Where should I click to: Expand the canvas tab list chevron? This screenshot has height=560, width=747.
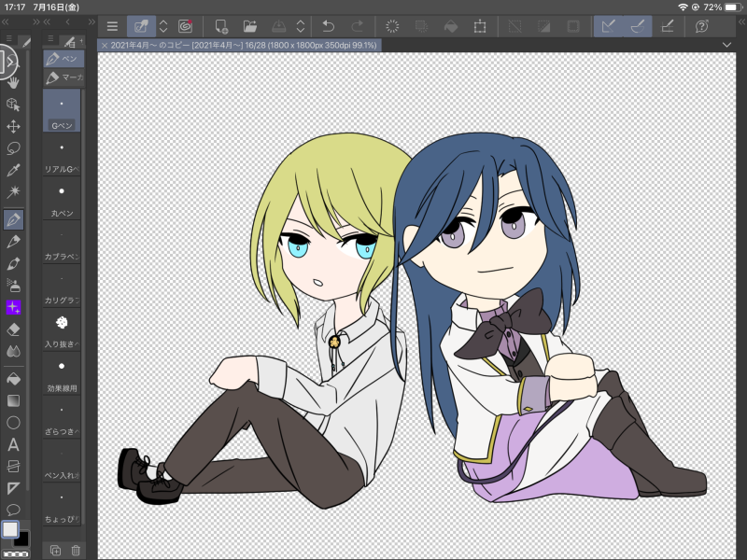coord(726,45)
